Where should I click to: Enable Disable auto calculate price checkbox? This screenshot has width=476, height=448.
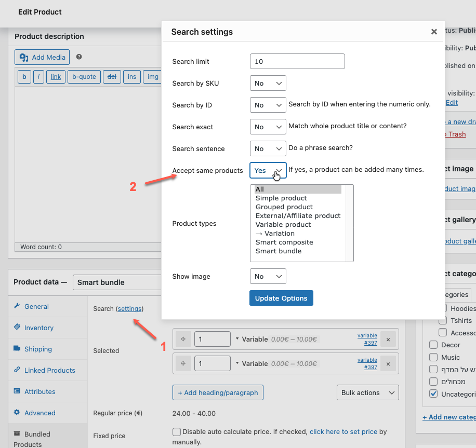point(177,432)
